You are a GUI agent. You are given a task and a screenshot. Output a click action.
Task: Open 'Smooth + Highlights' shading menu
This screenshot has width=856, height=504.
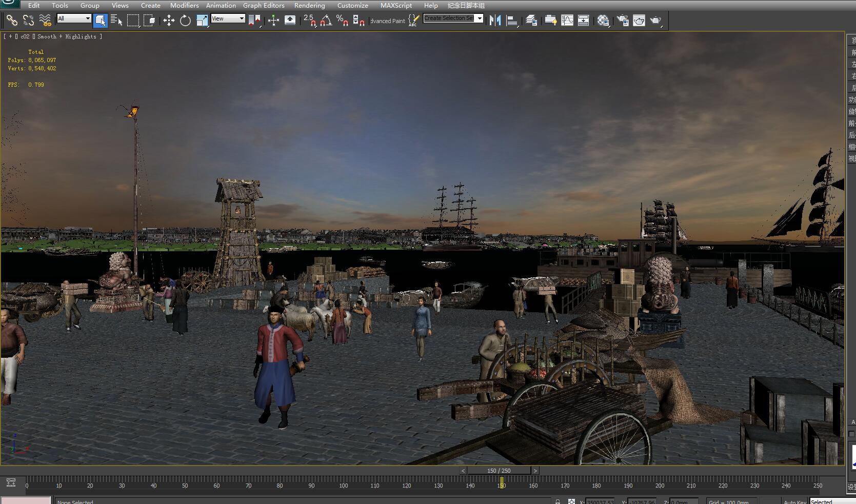pyautogui.click(x=67, y=36)
